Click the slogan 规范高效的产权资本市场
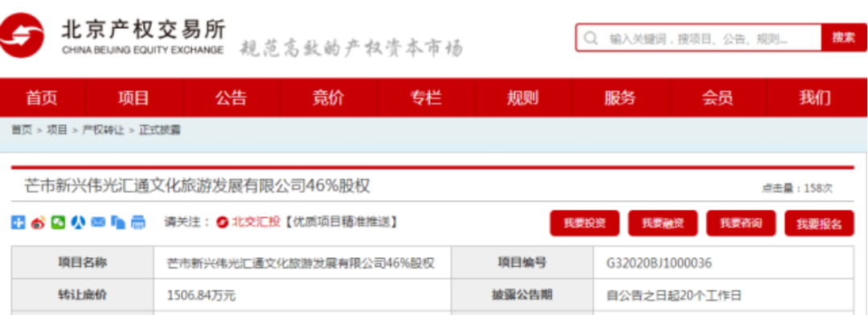 tap(351, 48)
